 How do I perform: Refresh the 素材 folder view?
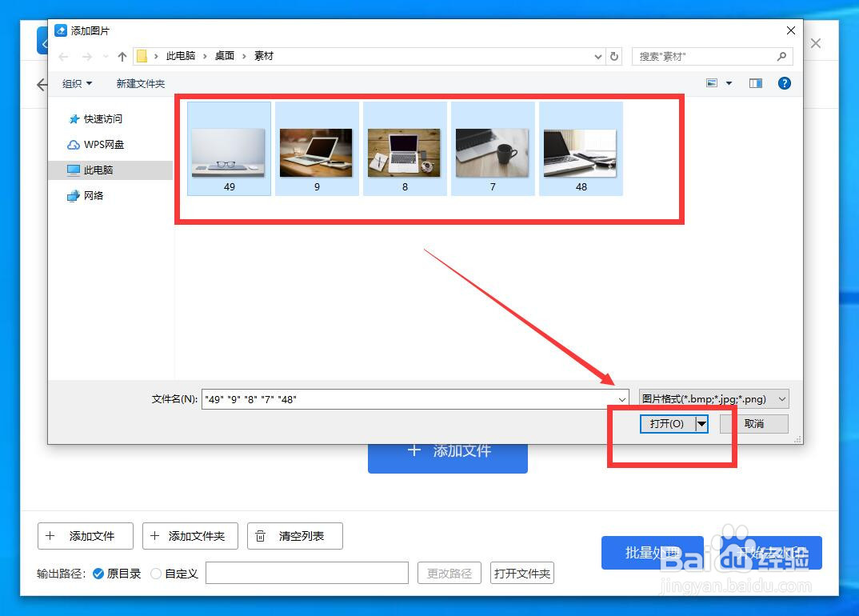point(614,57)
